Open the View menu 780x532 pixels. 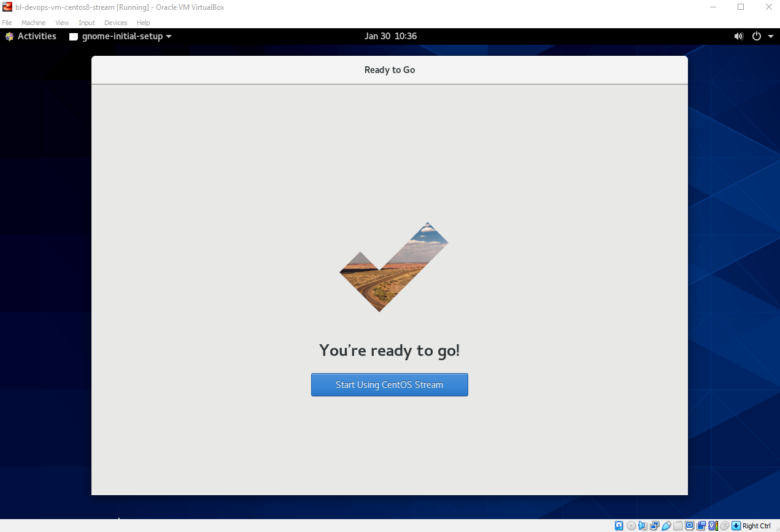tap(62, 23)
